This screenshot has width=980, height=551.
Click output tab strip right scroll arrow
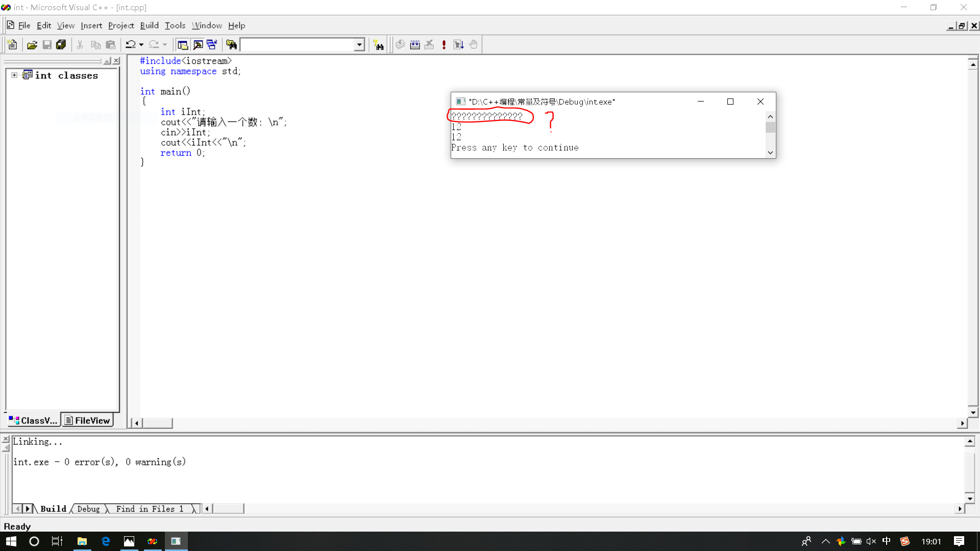tap(28, 509)
